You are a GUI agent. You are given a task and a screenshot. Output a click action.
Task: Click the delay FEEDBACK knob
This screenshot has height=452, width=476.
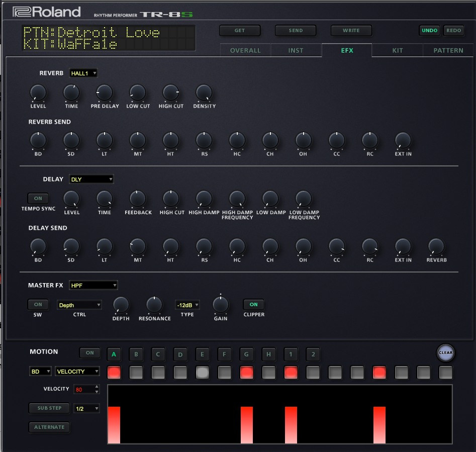[x=138, y=199]
